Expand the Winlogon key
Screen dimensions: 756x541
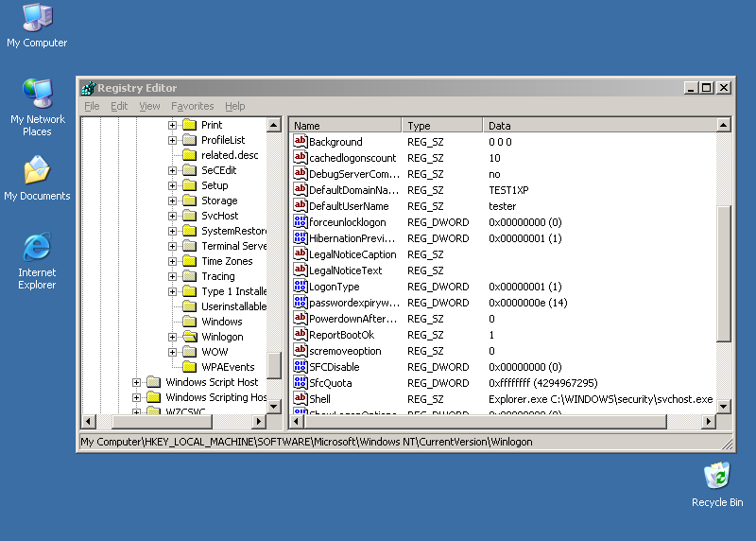[172, 337]
